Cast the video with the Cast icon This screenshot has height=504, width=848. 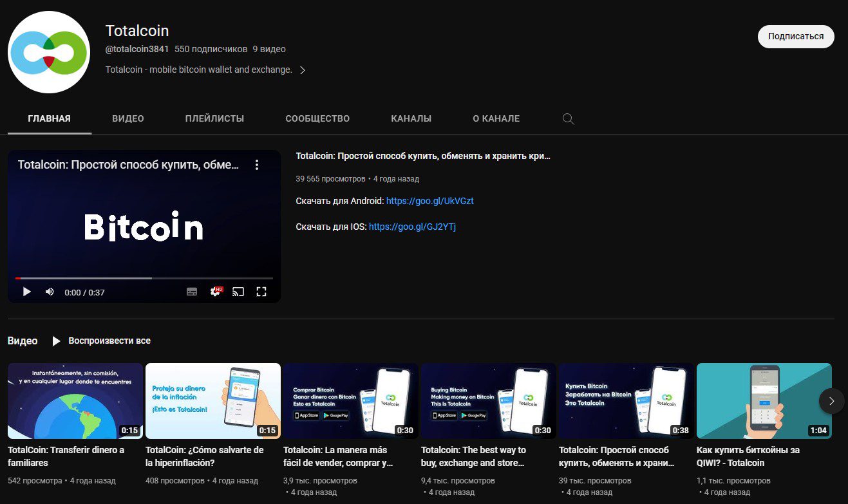238,292
